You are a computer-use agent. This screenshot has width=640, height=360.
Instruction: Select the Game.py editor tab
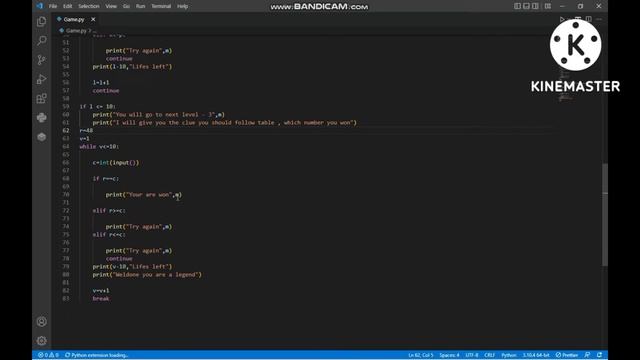click(x=76, y=19)
